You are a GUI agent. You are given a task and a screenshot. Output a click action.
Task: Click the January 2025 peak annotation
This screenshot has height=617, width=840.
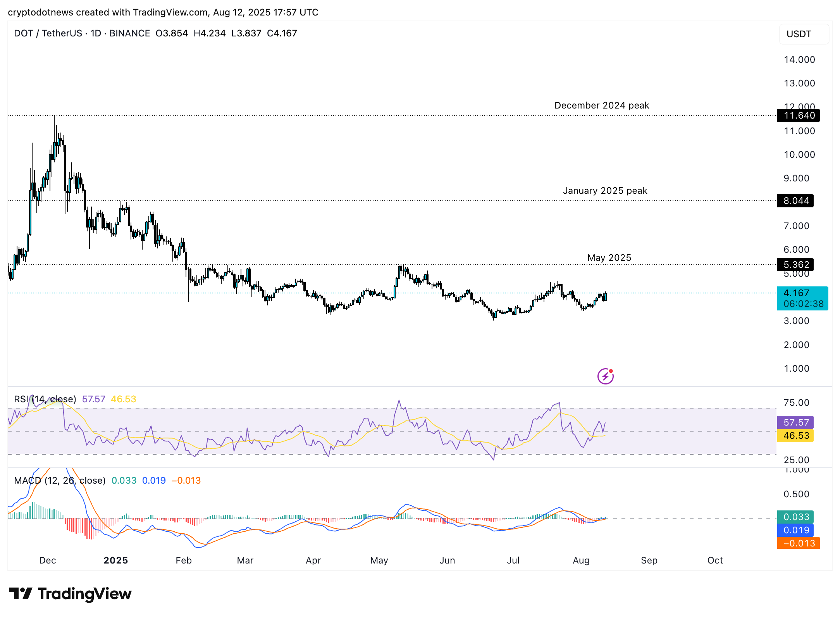pos(605,191)
